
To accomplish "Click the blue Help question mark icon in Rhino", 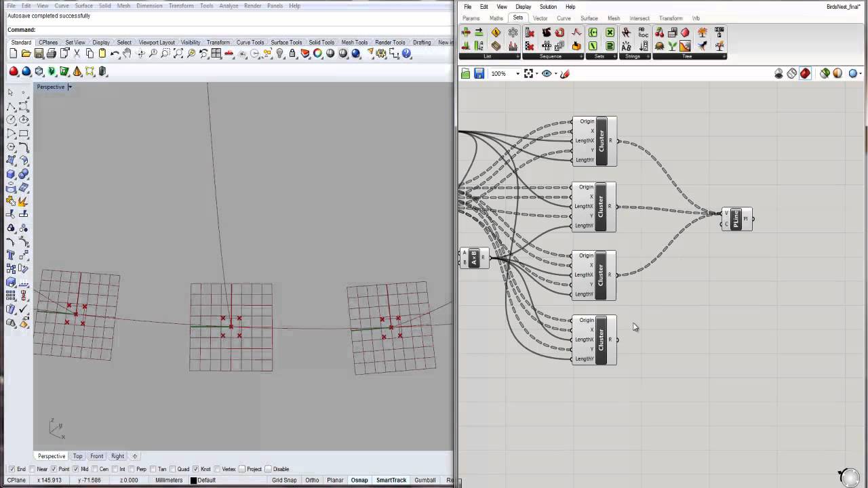I will (406, 53).
